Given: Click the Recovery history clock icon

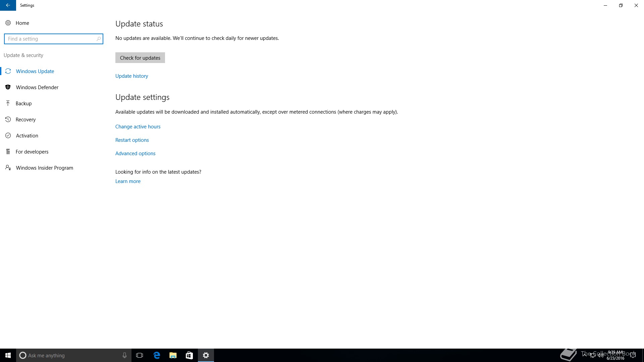Looking at the screenshot, I should click(8, 119).
